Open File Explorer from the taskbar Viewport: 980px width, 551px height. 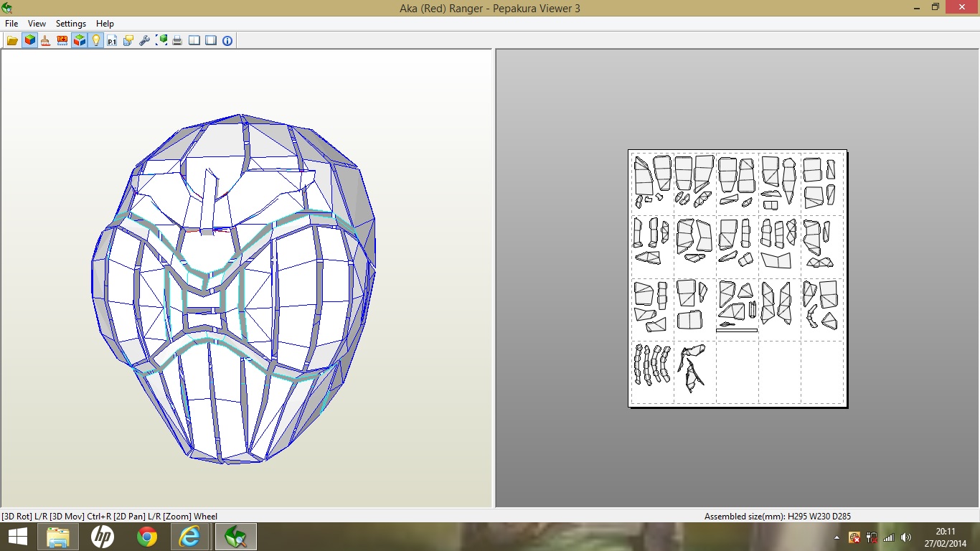click(x=58, y=537)
